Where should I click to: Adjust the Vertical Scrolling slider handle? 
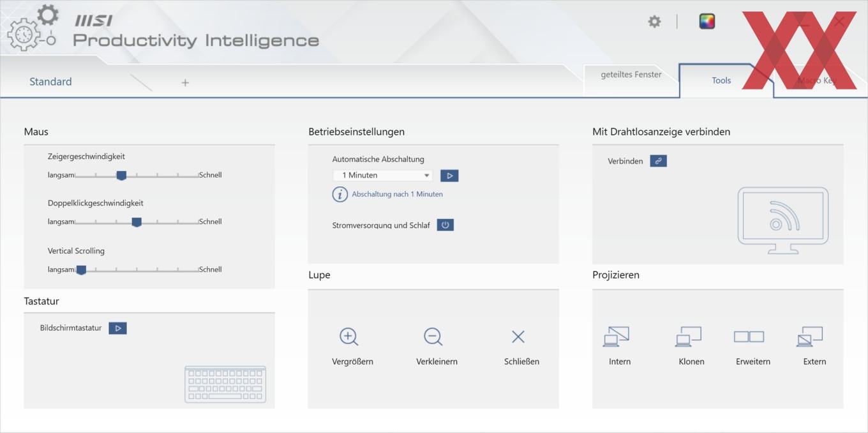pyautogui.click(x=81, y=270)
